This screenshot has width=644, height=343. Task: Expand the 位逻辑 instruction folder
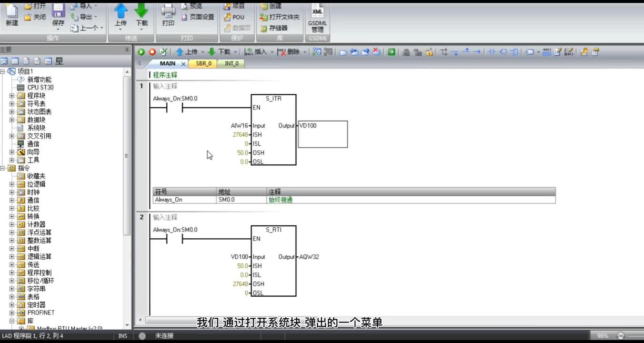[12, 184]
